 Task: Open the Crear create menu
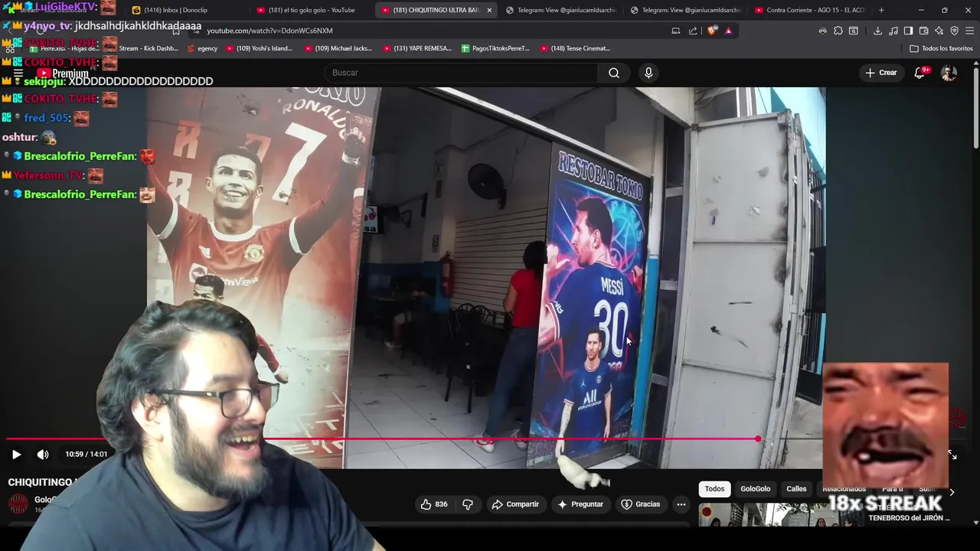pyautogui.click(x=880, y=73)
